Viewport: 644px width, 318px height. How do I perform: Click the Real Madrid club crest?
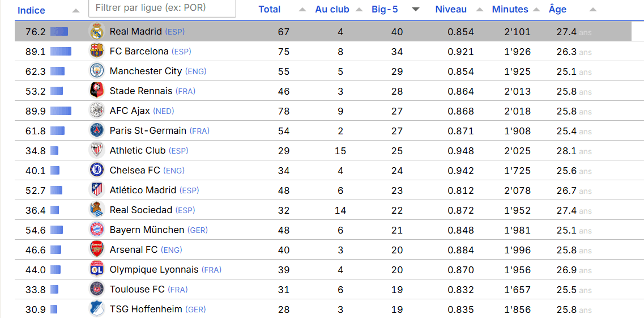coord(97,32)
